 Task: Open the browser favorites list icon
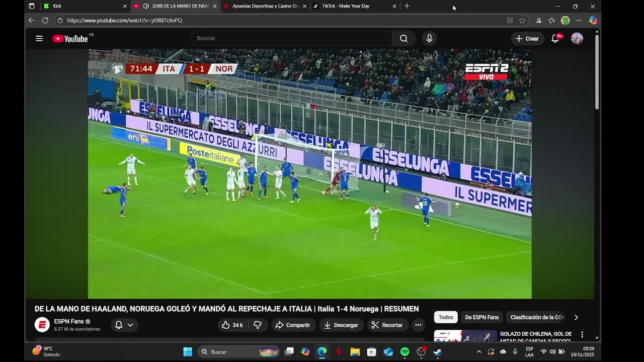pyautogui.click(x=552, y=21)
